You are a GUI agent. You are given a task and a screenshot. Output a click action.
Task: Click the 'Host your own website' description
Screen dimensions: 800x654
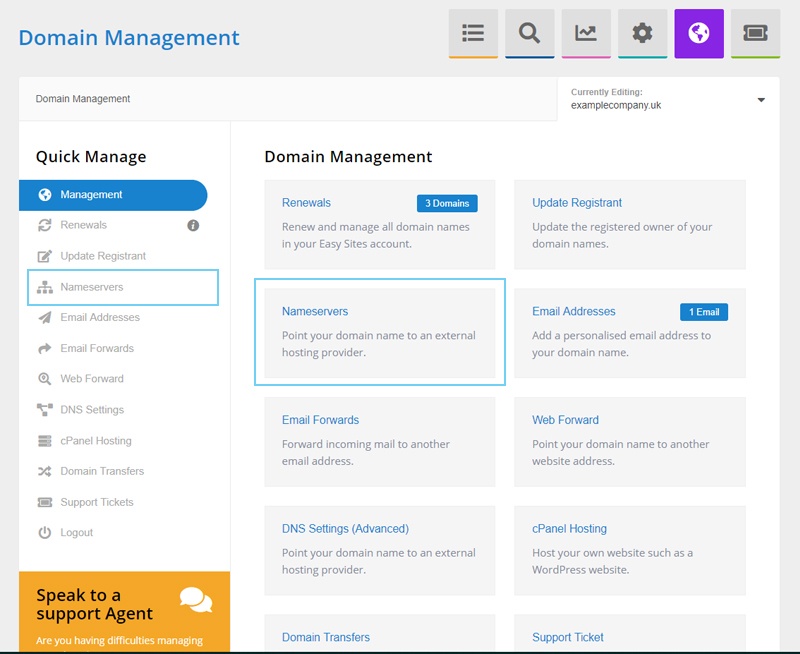612,561
